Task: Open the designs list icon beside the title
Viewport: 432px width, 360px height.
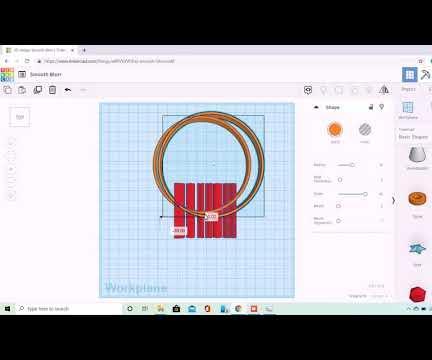Action: point(22,74)
